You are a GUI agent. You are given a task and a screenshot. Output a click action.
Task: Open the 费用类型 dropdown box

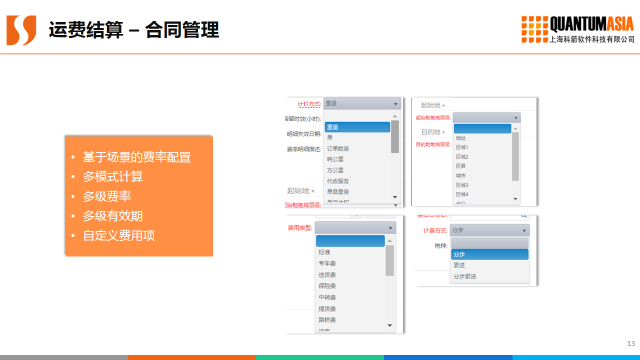[355, 228]
